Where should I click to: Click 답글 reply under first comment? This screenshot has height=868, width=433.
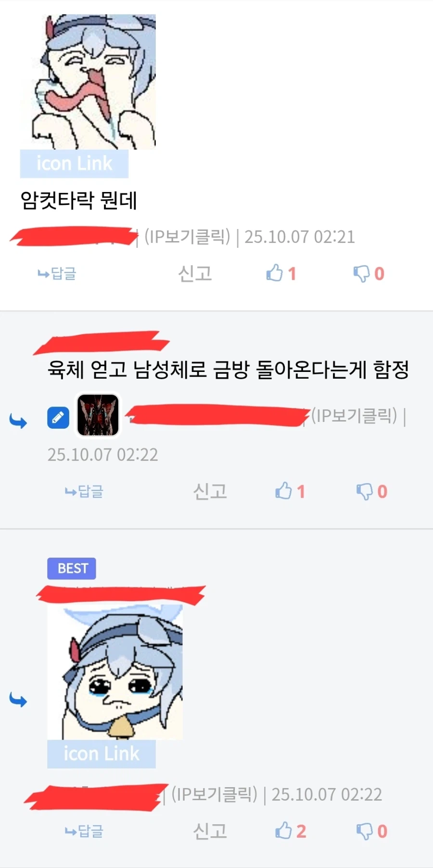pyautogui.click(x=57, y=274)
